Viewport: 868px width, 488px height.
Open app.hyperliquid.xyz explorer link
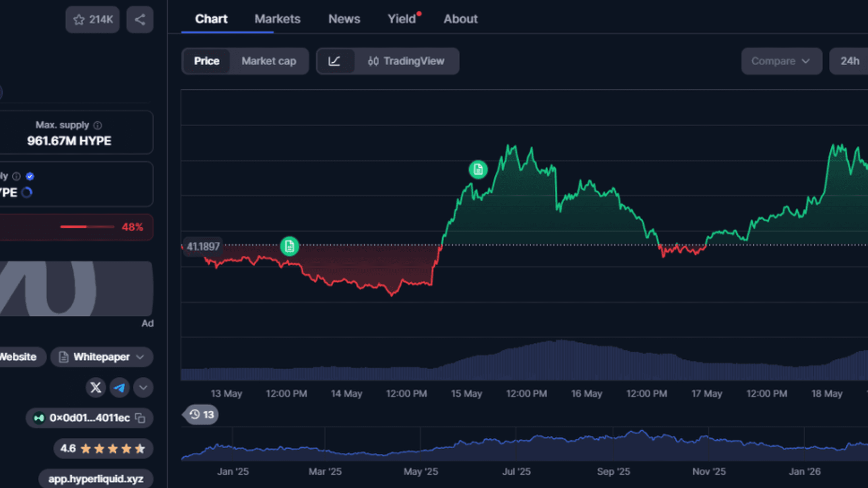(96, 479)
